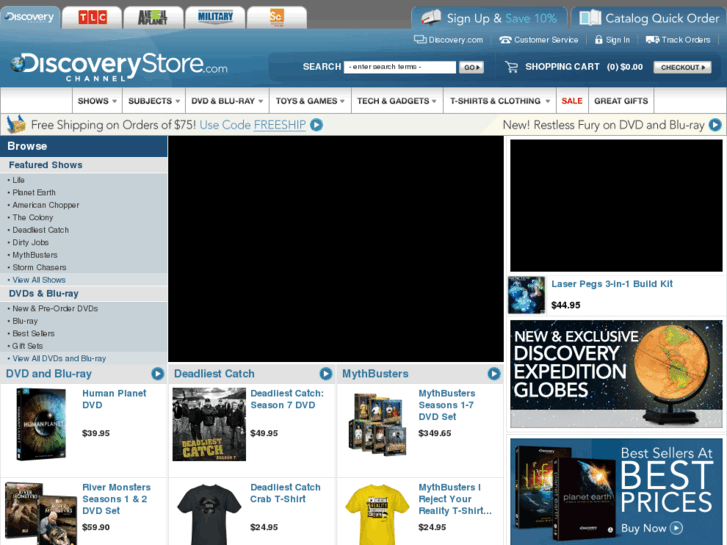Click Laser Pegs 3-in-1 Build Kit thumbnail
The width and height of the screenshot is (727, 545).
click(527, 295)
